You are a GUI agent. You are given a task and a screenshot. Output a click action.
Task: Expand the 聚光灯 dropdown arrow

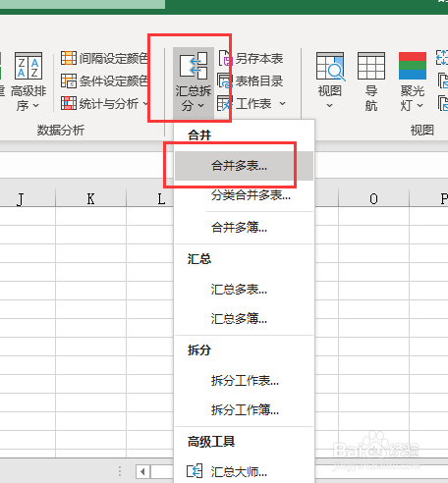coord(420,106)
